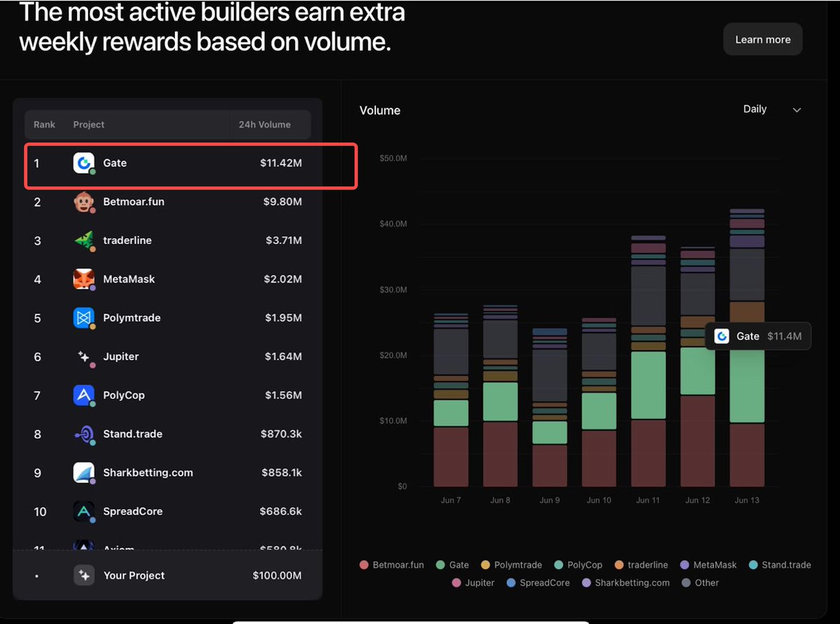Viewport: 840px width, 624px height.
Task: Select the Jupiter project name
Action: (121, 356)
